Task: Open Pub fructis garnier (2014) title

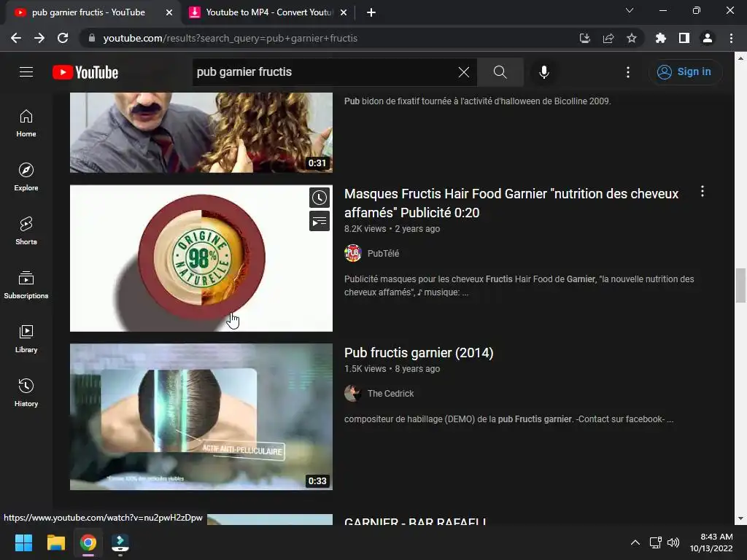Action: click(x=419, y=353)
